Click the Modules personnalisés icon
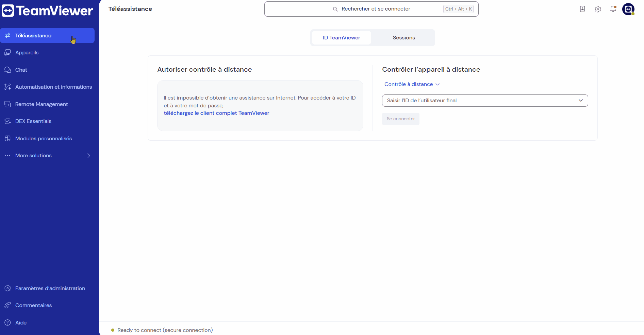 (7, 138)
